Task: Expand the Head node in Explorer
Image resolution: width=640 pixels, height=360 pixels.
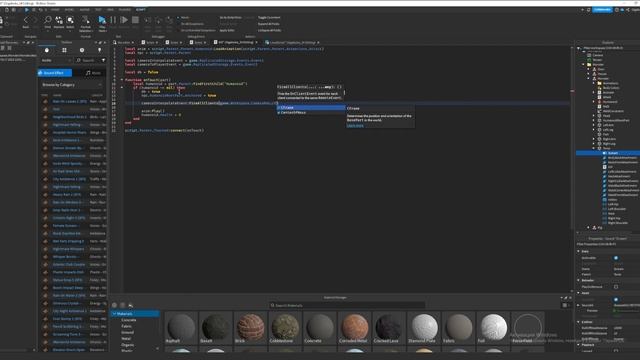Action: pyautogui.click(x=594, y=116)
